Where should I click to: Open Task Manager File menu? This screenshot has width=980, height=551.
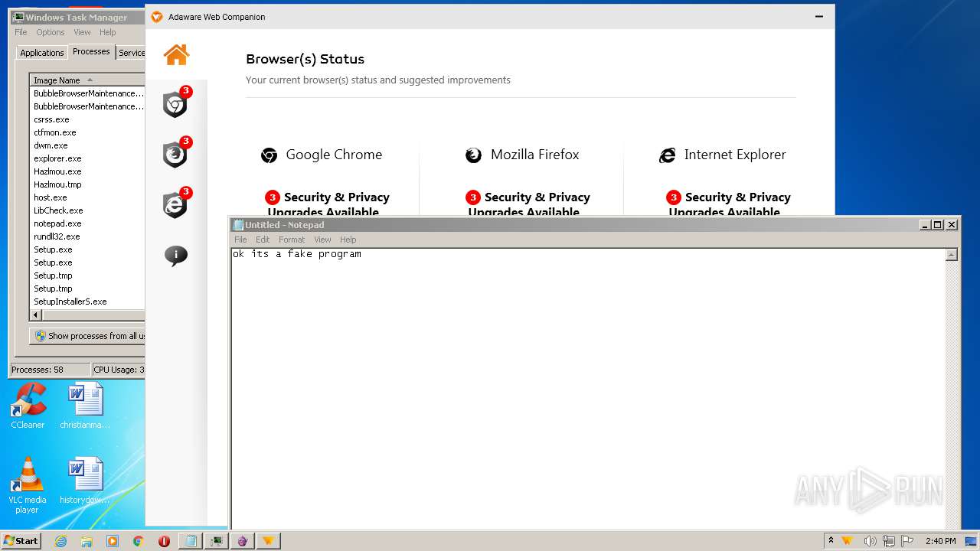tap(21, 32)
